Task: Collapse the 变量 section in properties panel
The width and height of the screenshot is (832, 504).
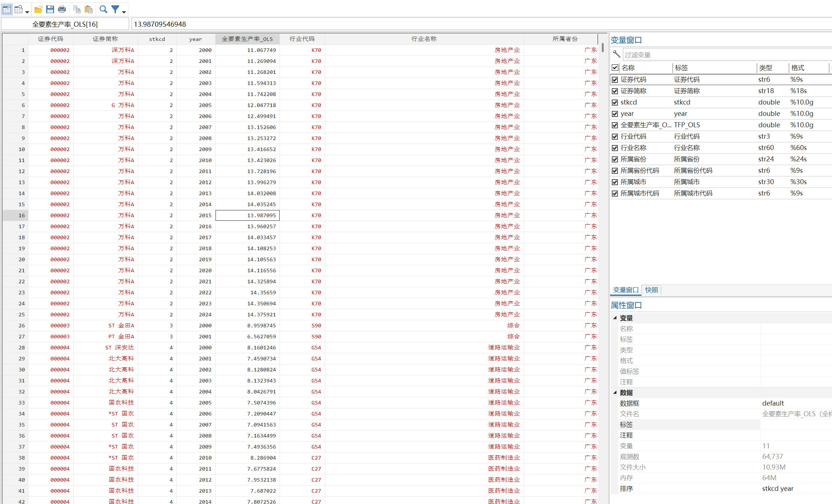Action: click(x=615, y=318)
